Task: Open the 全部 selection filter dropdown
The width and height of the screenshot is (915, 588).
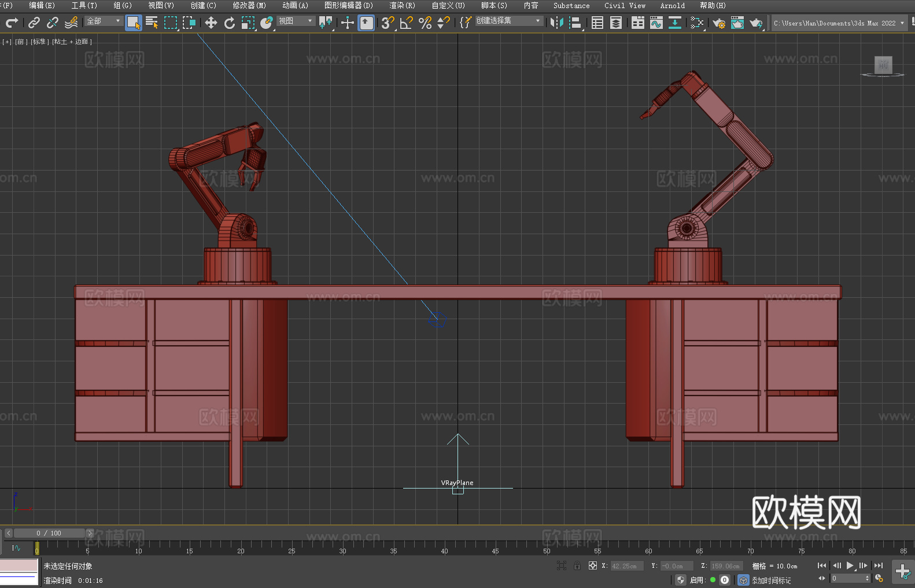Action: [x=104, y=21]
